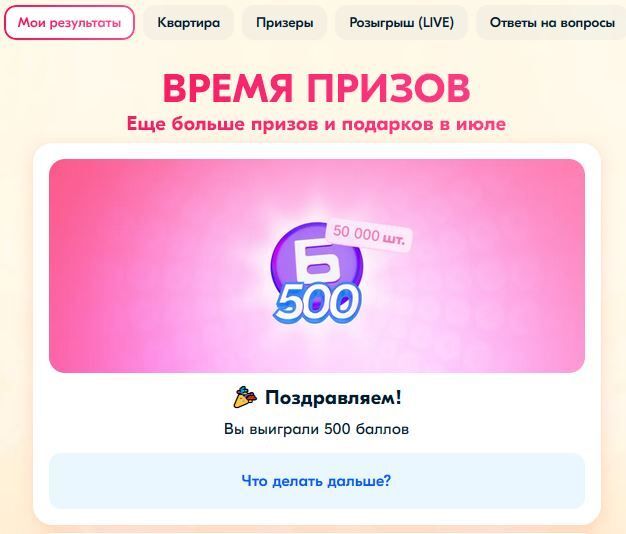This screenshot has height=534, width=626.
Task: Click the blue 500 number graphic
Action: pyautogui.click(x=317, y=303)
